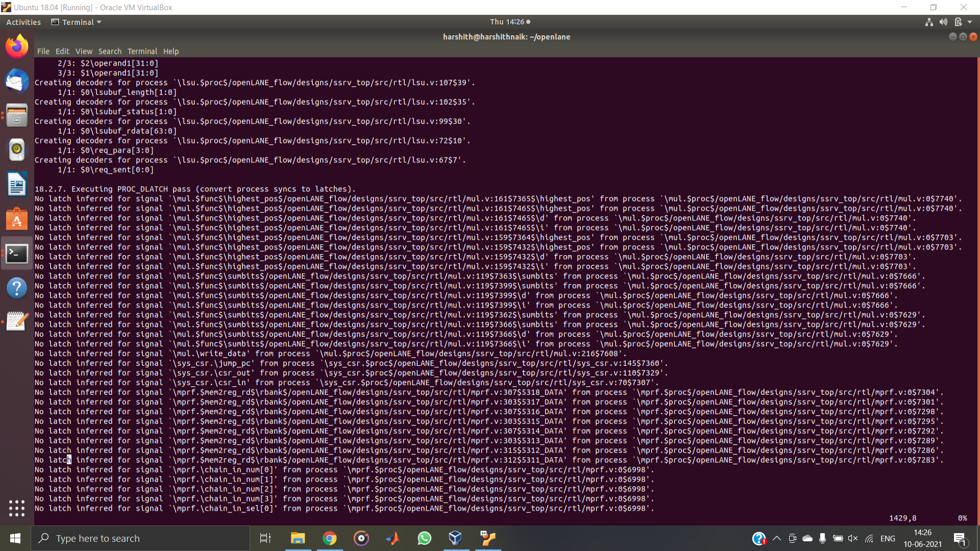Open WhatsApp from the taskbar
Viewport: 980px width, 551px height.
point(424,538)
